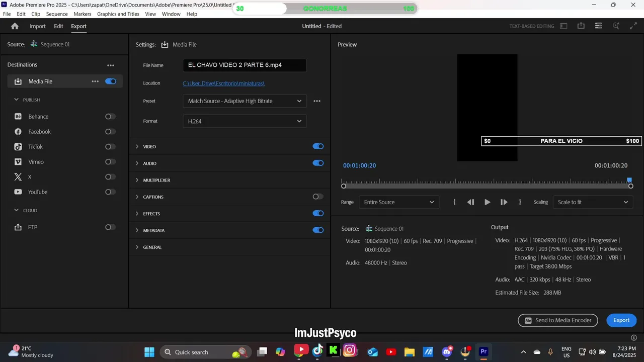Click the blue Export button

(x=621, y=320)
